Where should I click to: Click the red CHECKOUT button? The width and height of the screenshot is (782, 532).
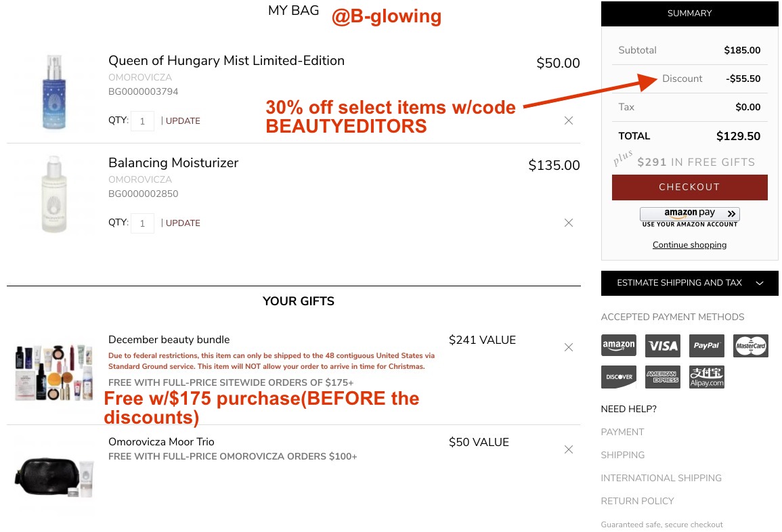click(690, 187)
